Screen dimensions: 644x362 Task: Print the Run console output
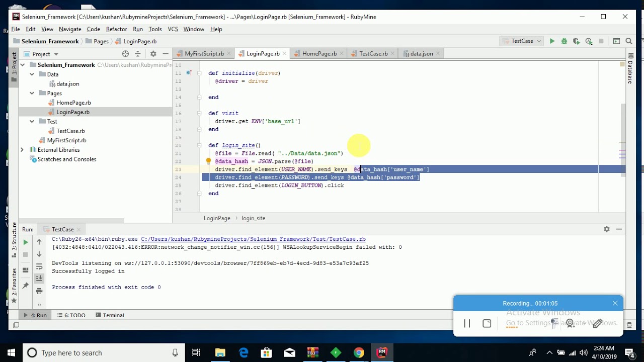pos(39,291)
